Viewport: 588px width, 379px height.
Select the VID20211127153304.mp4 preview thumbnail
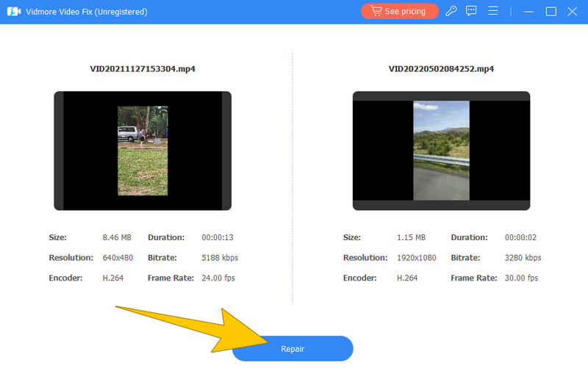143,151
